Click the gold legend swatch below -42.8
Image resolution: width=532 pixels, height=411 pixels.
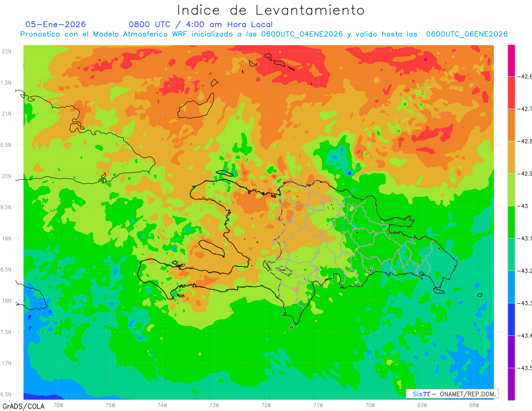[511, 157]
